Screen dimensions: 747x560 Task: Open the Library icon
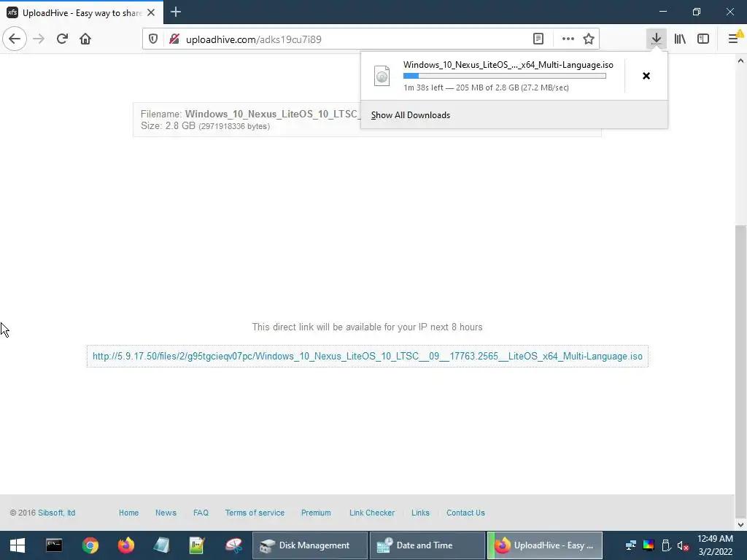tap(680, 39)
